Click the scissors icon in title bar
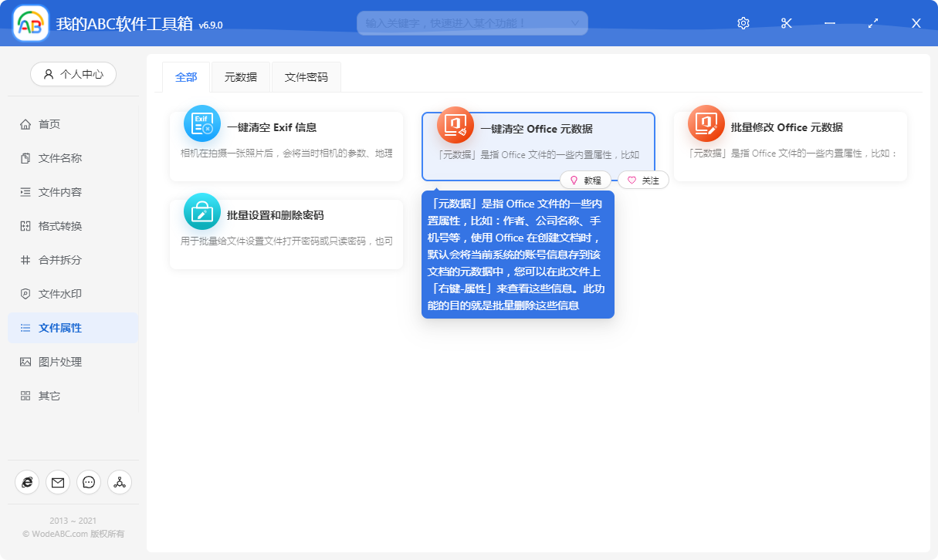This screenshot has width=938, height=560. 786,23
